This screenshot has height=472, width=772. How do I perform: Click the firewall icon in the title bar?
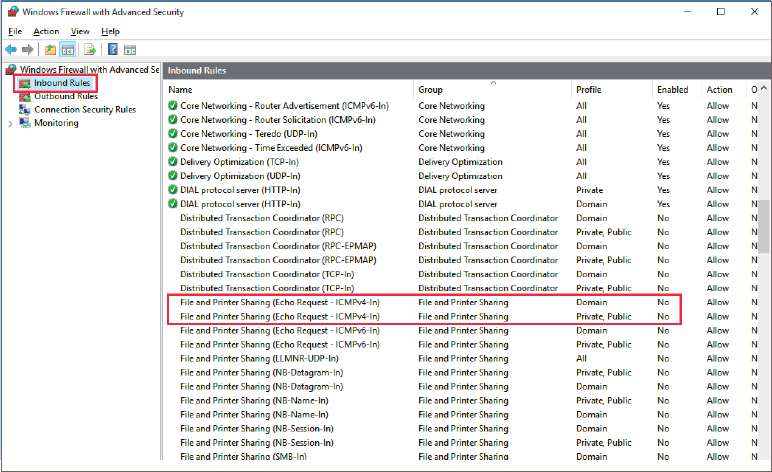(13, 11)
